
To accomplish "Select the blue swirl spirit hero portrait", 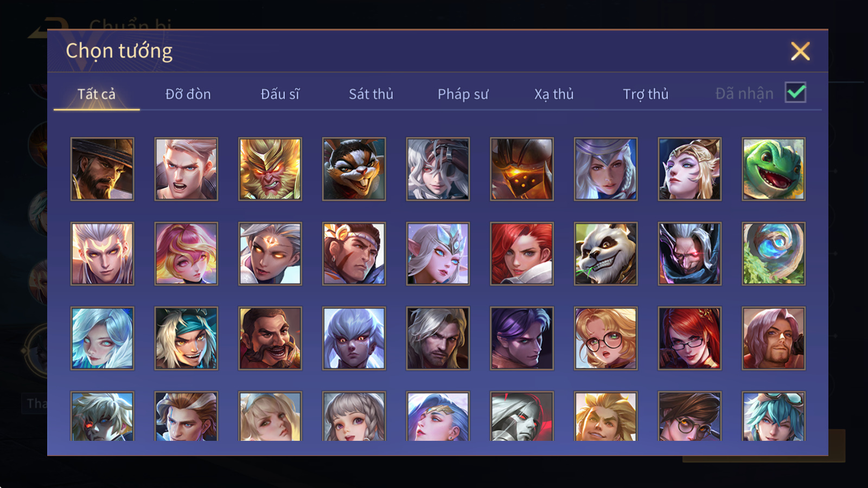I will 774,253.
